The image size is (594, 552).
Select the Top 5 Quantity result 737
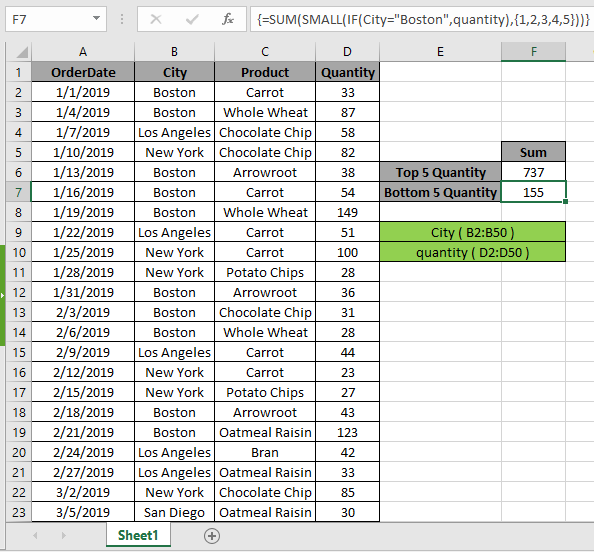point(533,172)
